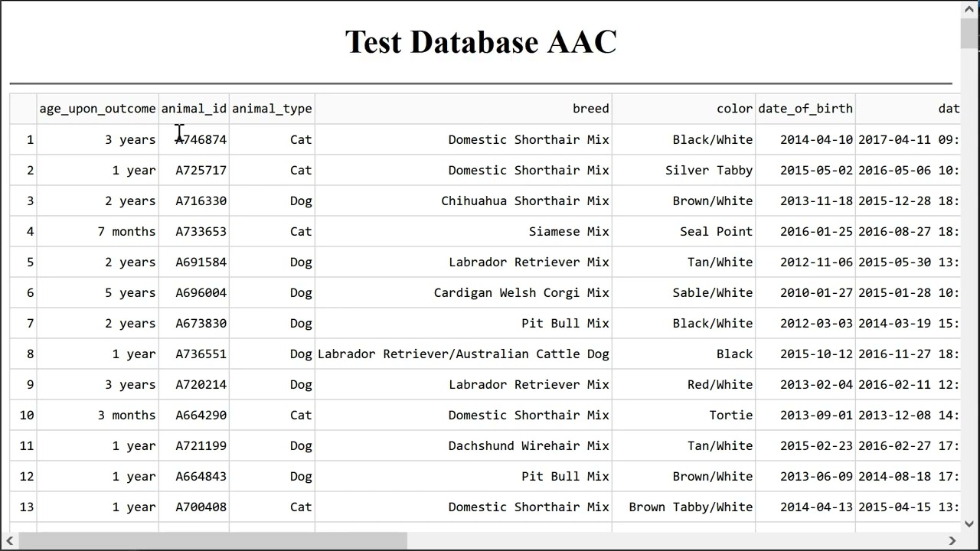Image resolution: width=980 pixels, height=551 pixels.
Task: Click the horizontal scrollbar right arrow
Action: coord(953,541)
